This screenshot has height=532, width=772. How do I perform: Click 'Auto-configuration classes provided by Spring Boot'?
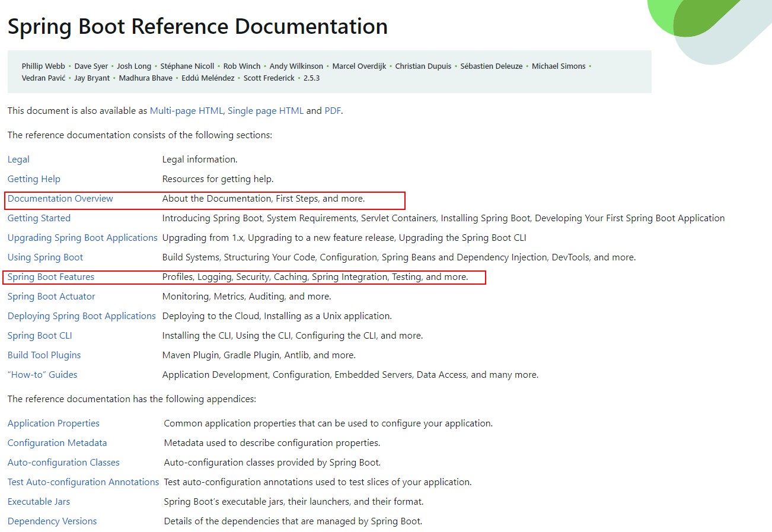tap(272, 463)
